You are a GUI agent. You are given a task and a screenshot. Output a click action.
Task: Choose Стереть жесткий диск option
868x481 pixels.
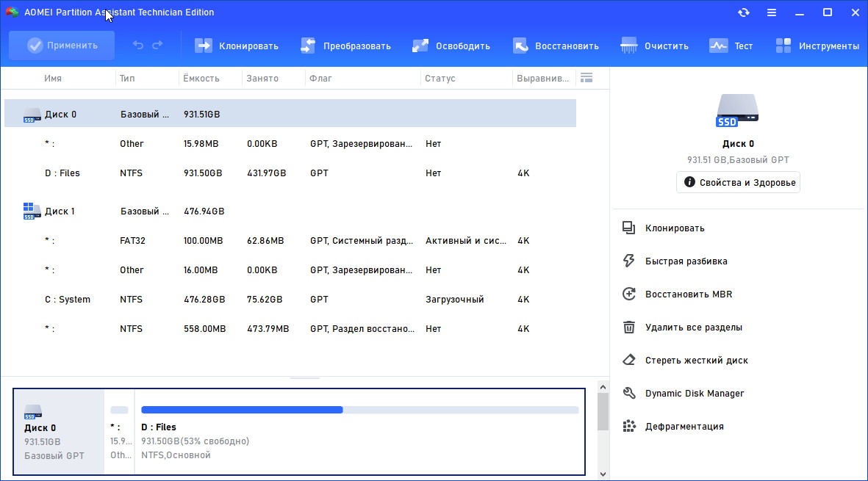coord(696,361)
